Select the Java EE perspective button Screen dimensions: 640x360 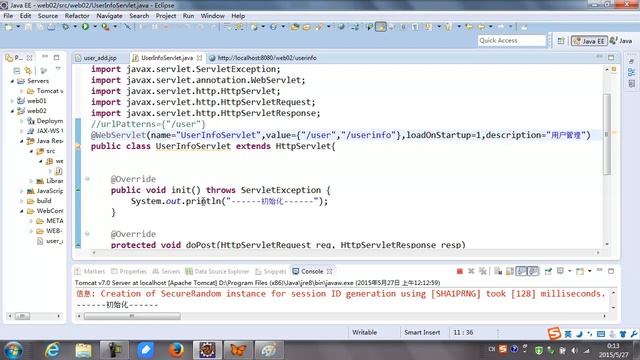[x=589, y=41]
